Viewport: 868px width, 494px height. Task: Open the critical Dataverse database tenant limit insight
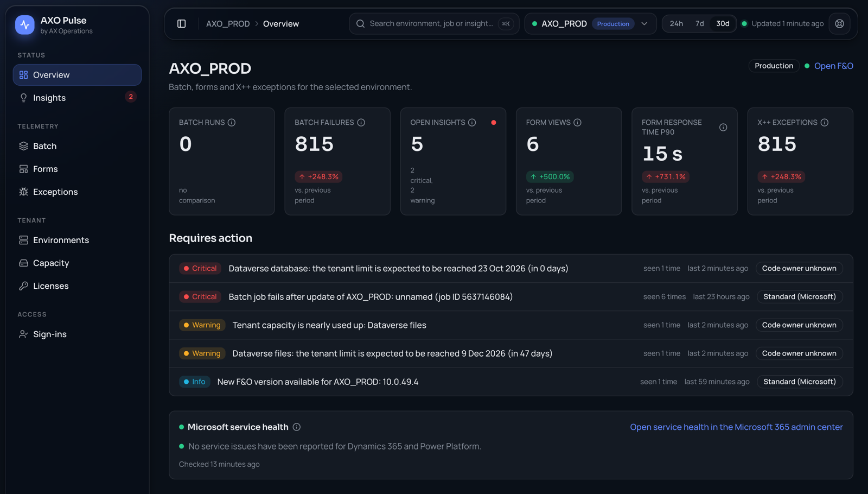point(510,269)
